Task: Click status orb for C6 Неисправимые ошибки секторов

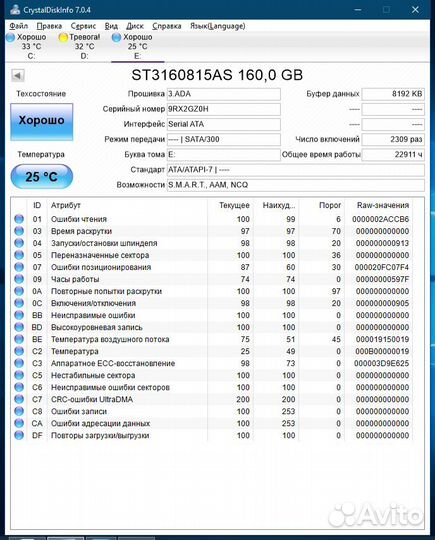Action: [19, 387]
